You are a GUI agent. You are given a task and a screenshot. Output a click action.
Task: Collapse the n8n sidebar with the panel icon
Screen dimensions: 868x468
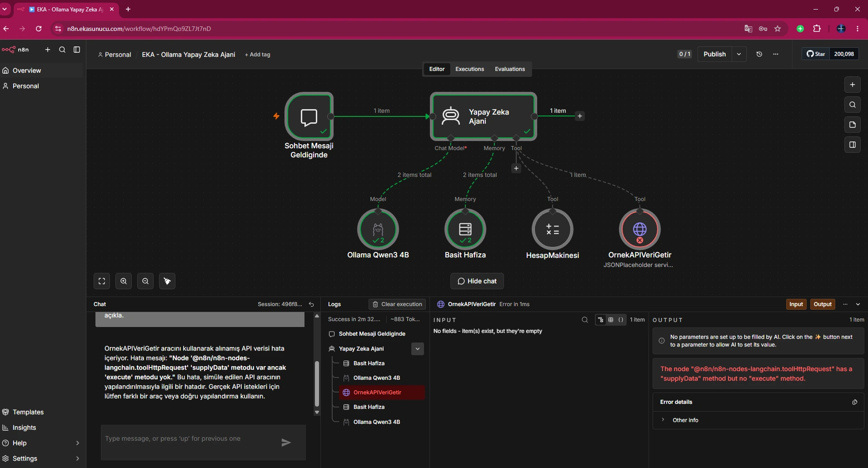point(77,50)
